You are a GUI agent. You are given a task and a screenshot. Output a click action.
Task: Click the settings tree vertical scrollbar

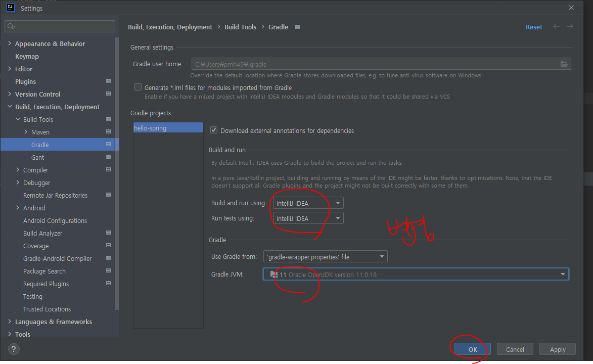click(x=117, y=173)
